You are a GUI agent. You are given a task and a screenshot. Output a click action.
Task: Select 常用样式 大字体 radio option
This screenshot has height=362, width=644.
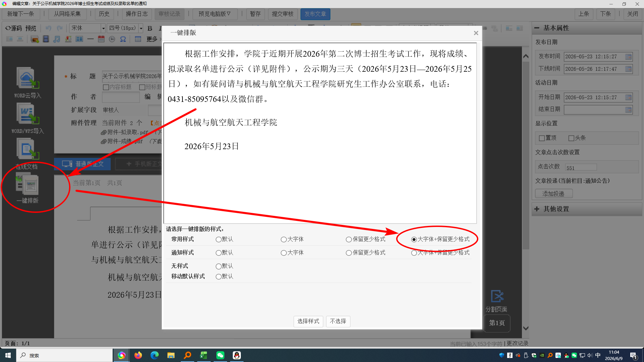point(284,239)
